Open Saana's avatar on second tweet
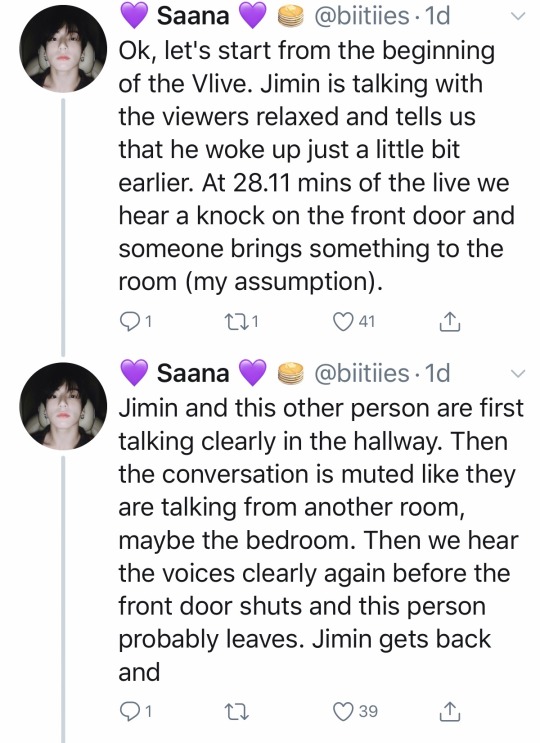540x743 pixels. [x=63, y=406]
